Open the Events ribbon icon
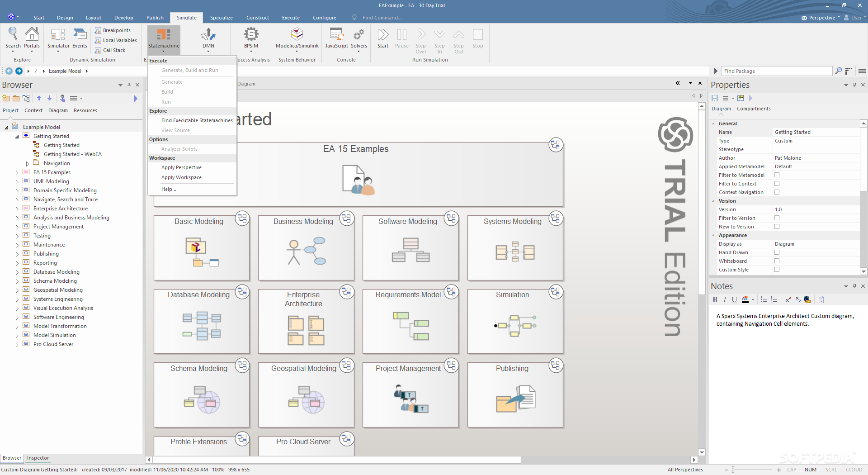Viewport: 868px width, 475px height. [80, 38]
